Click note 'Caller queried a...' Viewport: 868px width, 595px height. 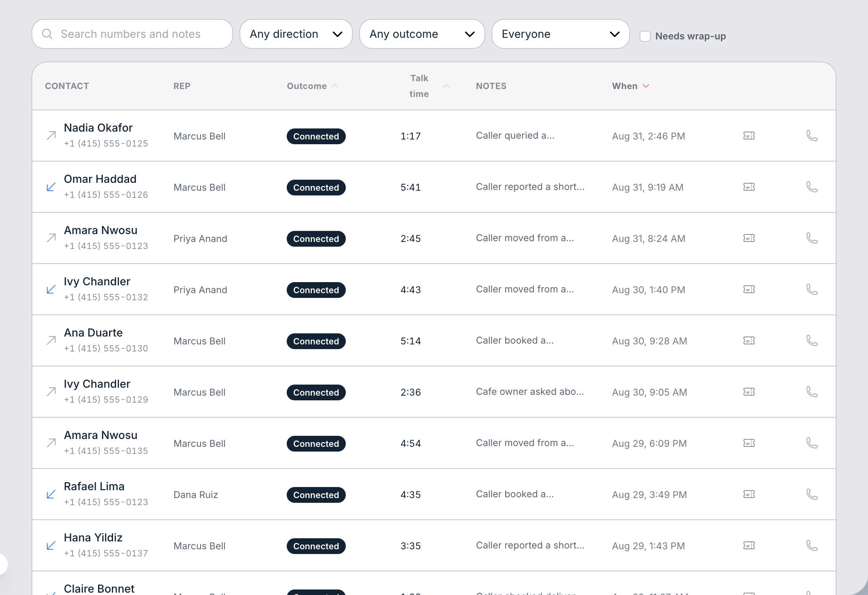515,136
